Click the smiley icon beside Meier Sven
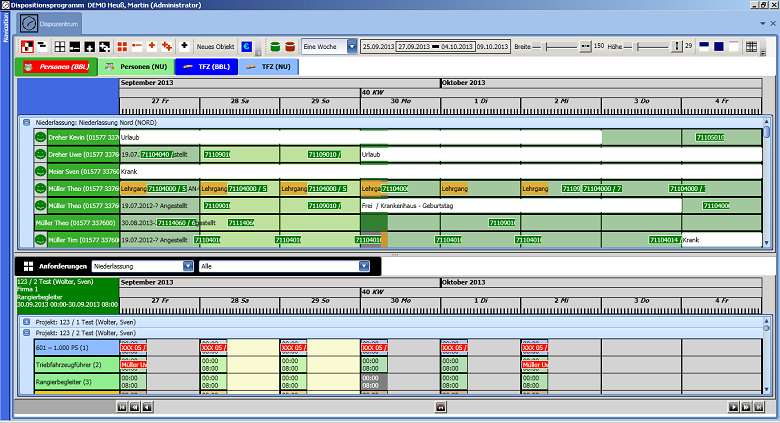Image resolution: width=780 pixels, height=423 pixels. click(40, 171)
